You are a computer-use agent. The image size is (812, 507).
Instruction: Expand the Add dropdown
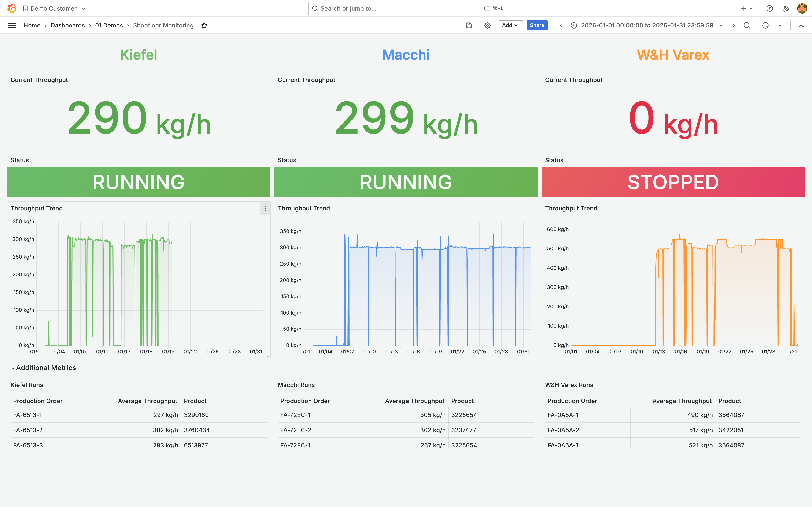510,26
